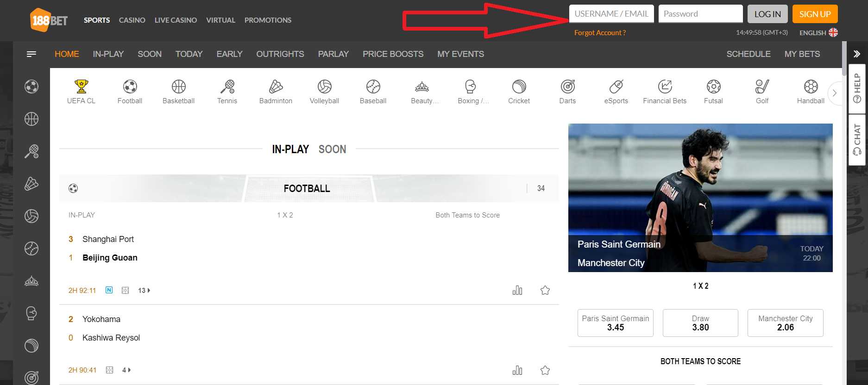Viewport: 868px width, 385px height.
Task: Focus the Password input field
Action: point(700,14)
